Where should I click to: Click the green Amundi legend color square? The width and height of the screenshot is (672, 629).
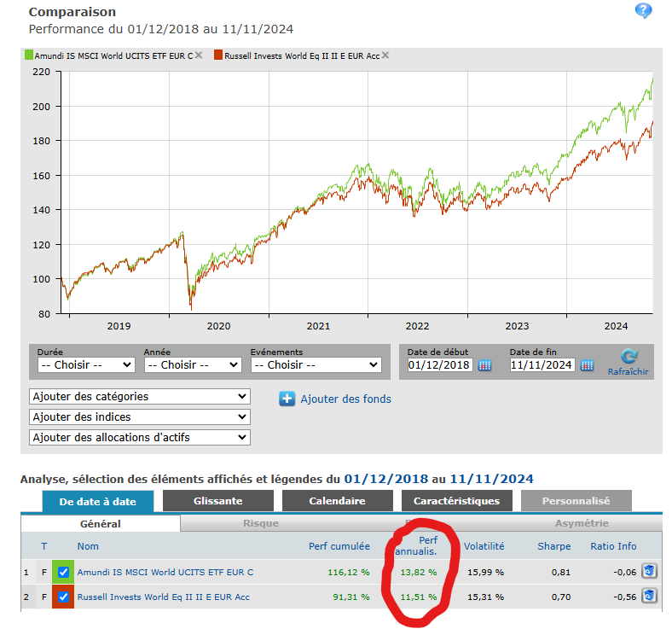tap(29, 55)
